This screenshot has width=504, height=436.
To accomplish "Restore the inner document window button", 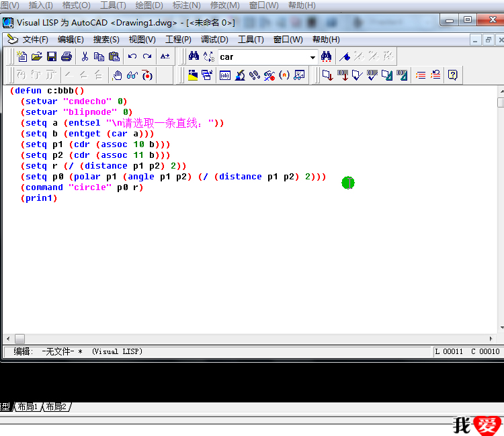I will (x=489, y=40).
